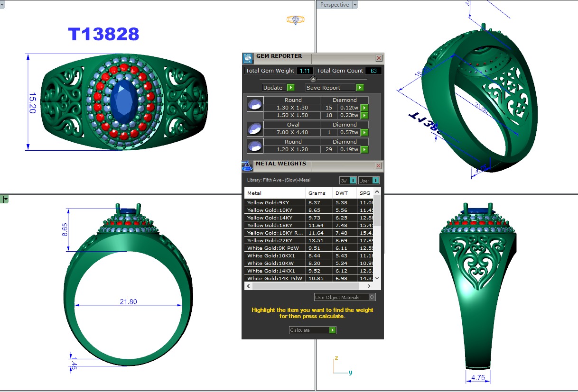Click the Metal Weights scale icon
The height and width of the screenshot is (392, 578).
pos(247,166)
